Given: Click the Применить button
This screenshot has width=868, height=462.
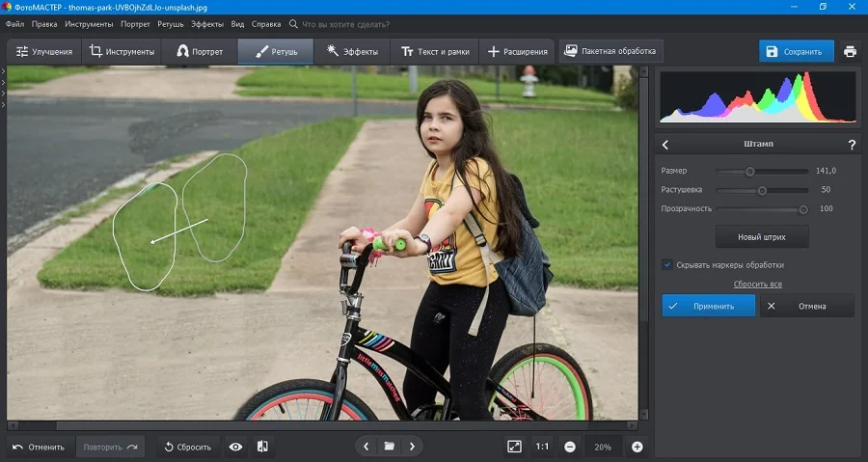Looking at the screenshot, I should pyautogui.click(x=709, y=306).
